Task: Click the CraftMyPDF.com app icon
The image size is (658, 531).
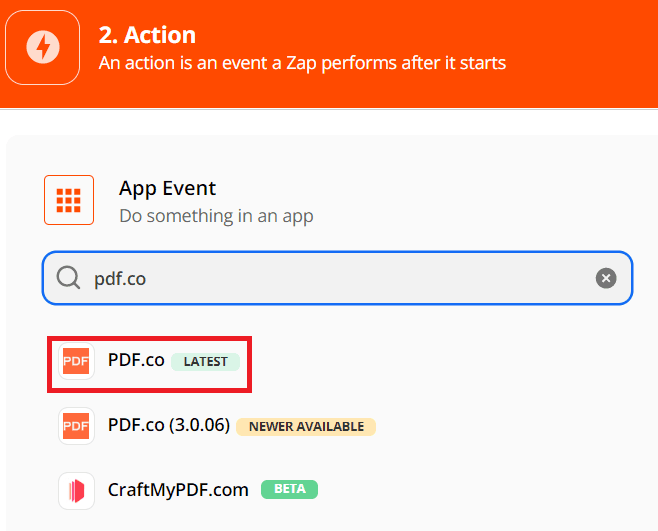Action: tap(76, 490)
